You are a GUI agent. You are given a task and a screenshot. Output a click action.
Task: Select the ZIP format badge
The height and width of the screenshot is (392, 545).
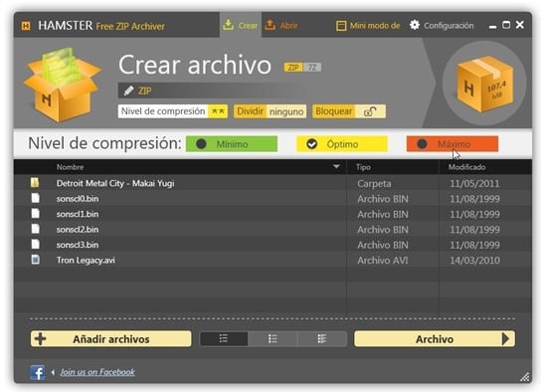click(293, 67)
